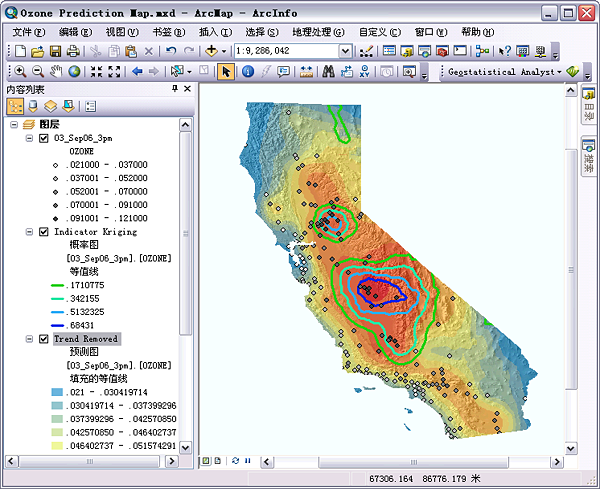Open Go To XY tool
The width and height of the screenshot is (600, 489).
365,72
